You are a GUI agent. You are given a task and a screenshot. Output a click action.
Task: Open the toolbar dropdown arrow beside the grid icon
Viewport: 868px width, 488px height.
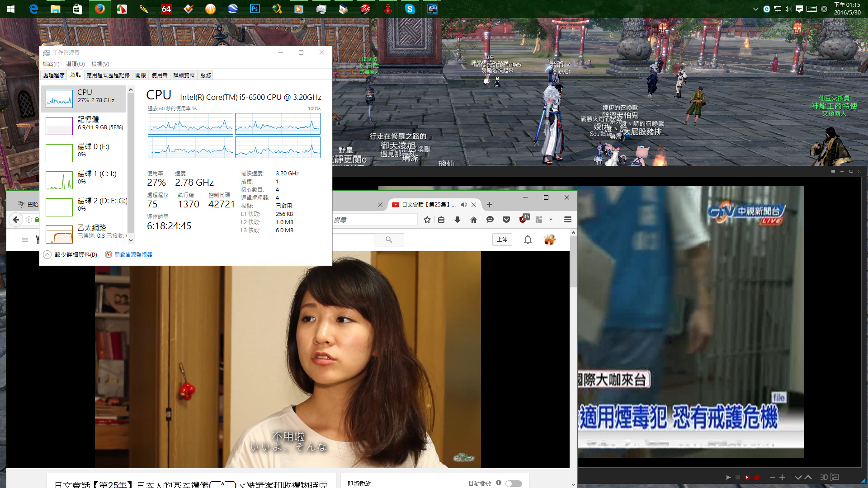551,220
